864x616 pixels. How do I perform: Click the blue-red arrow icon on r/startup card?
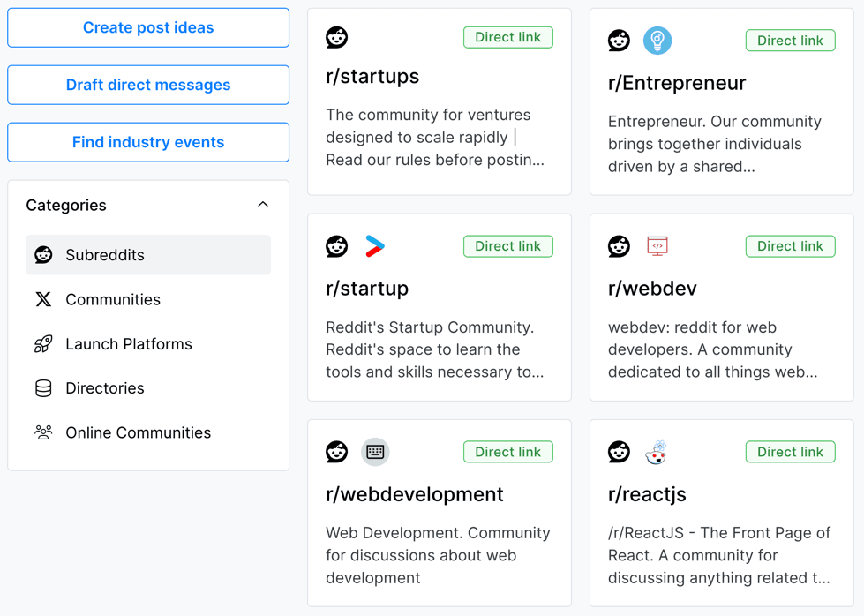coord(375,246)
